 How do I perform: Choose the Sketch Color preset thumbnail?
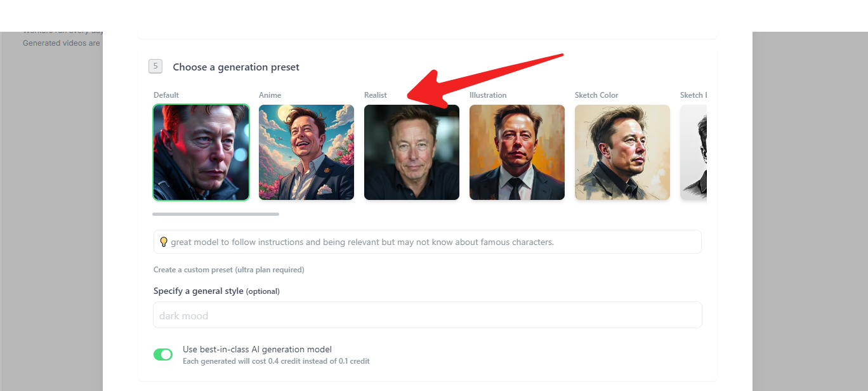[622, 152]
